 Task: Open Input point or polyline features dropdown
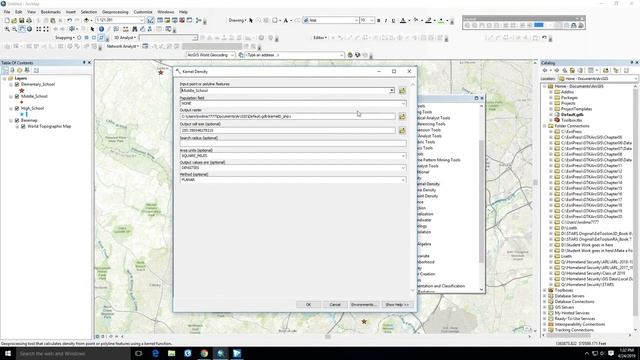coord(392,91)
